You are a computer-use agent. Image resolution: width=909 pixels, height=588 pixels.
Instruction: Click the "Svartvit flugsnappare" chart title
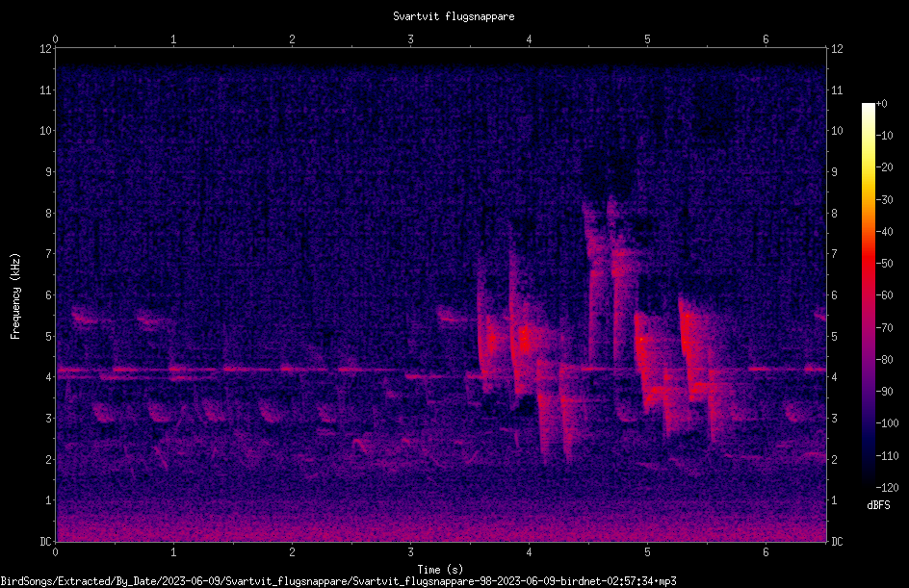pyautogui.click(x=454, y=16)
